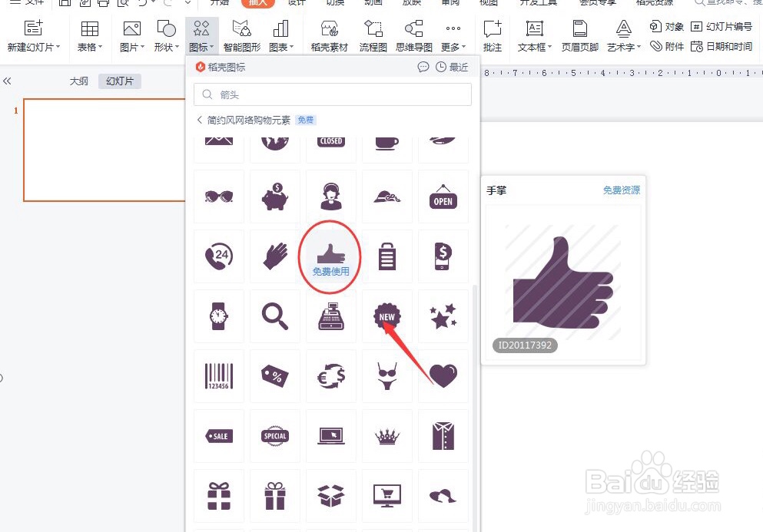Insert the NEW badge icon
Screen dimensions: 763x532
coord(386,316)
